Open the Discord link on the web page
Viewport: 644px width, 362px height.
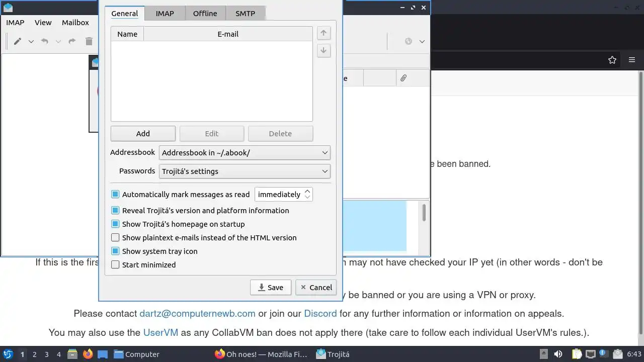coord(320,314)
